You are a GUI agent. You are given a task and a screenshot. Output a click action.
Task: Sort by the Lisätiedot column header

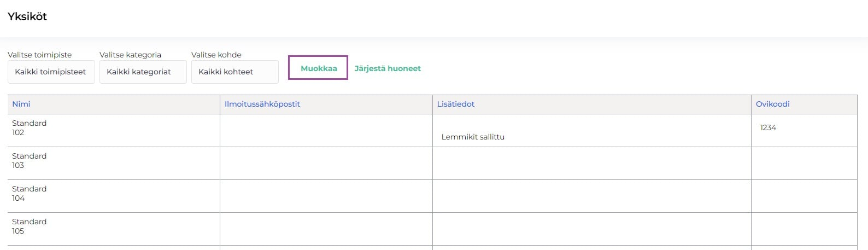[x=456, y=104]
